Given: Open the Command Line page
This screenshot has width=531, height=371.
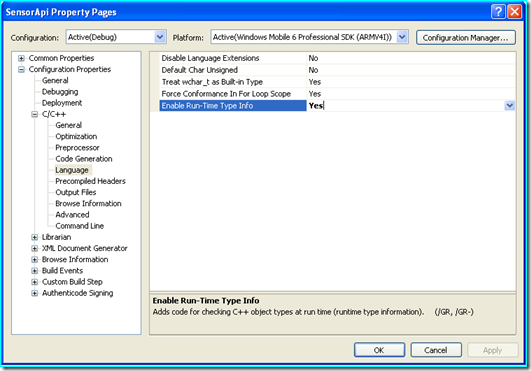Looking at the screenshot, I should click(80, 226).
